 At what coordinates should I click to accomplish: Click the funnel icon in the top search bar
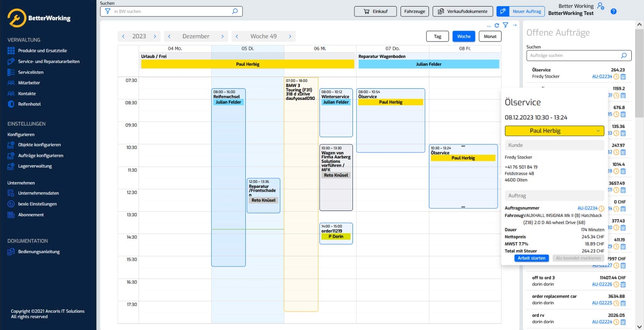pyautogui.click(x=108, y=11)
